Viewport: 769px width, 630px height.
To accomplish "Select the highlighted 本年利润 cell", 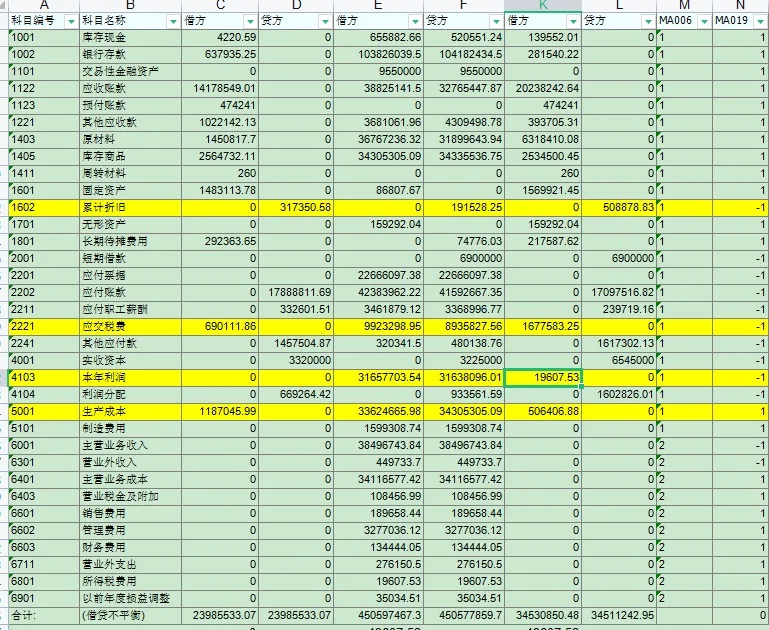I will coord(130,378).
